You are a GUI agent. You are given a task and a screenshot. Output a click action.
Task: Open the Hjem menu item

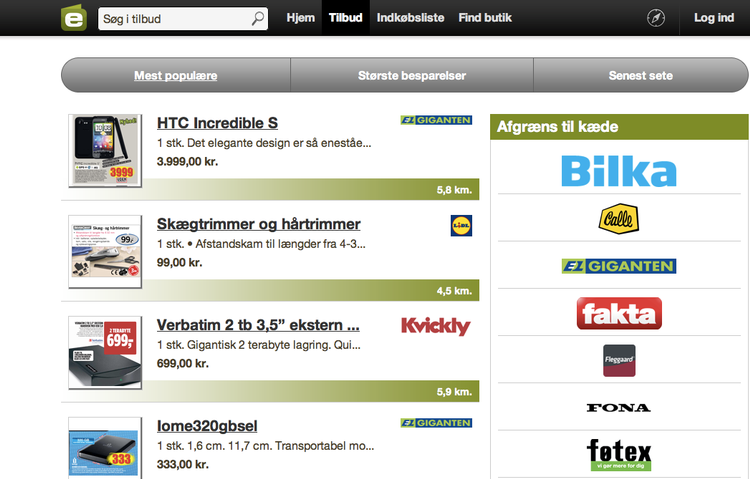(x=300, y=18)
